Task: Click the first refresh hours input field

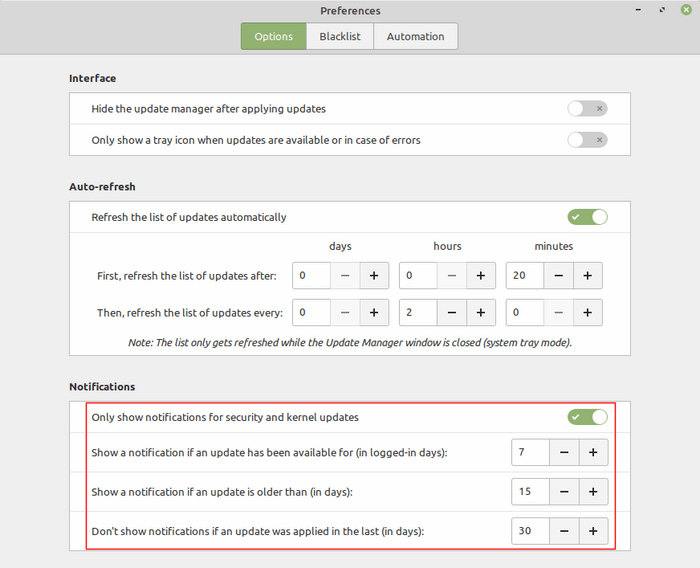Action: [418, 276]
